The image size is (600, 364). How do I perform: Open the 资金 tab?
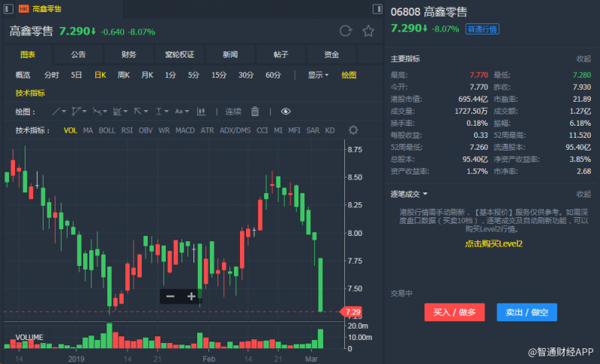pyautogui.click(x=331, y=55)
